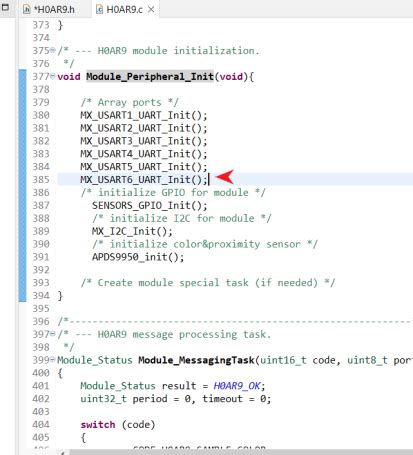Select the H0AR9.c editor tab

coord(124,9)
